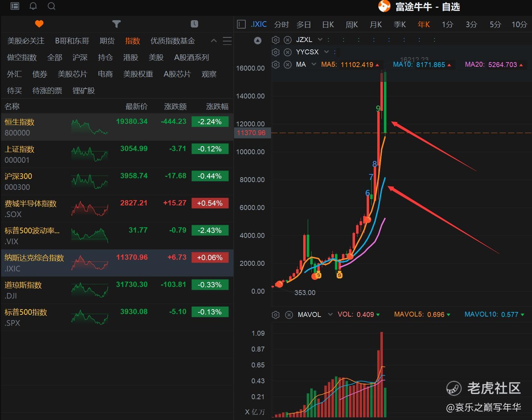532x420 pixels.
Task: Open the 港股 group
Action: pos(131,58)
